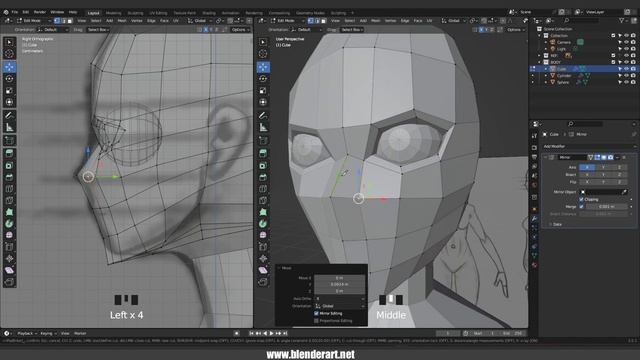
Task: Select the Smooth tool in left viewport
Action: (9, 236)
